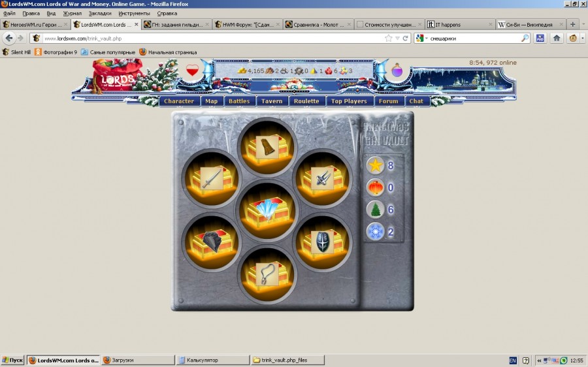Click the red lantern token icon
This screenshot has width=588, height=367.
(376, 187)
